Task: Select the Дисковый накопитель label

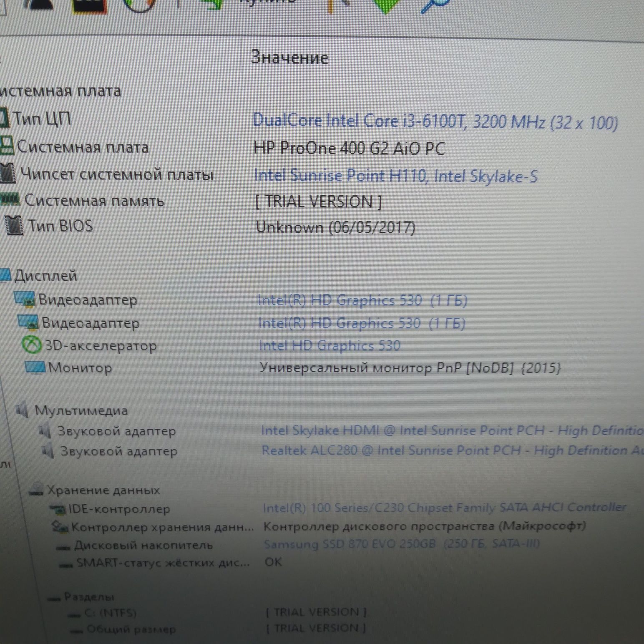Action: click(143, 545)
